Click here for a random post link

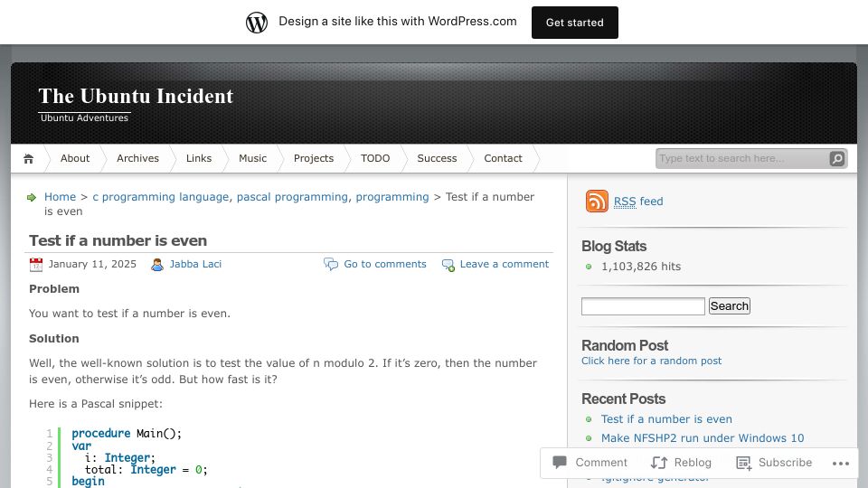coord(652,361)
